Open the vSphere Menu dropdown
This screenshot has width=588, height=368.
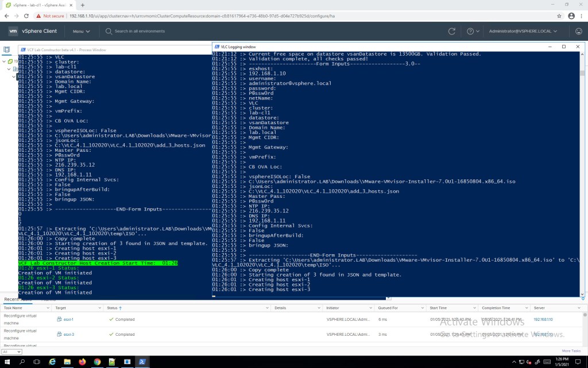tap(81, 31)
